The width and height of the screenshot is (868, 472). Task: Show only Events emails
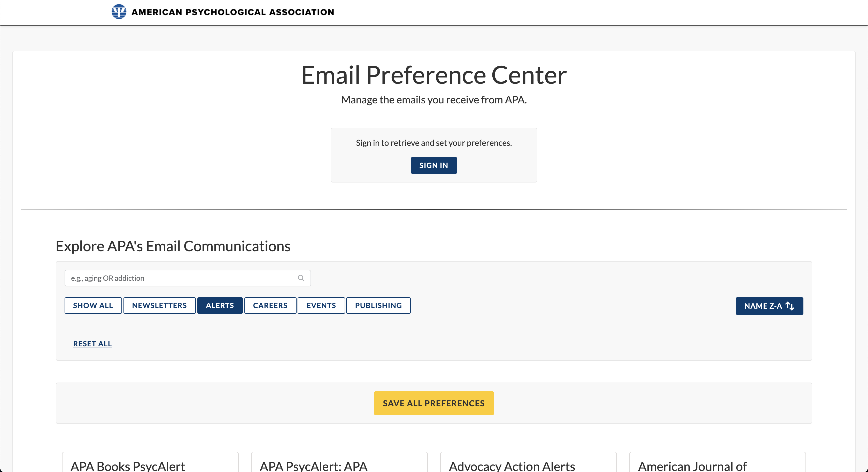(321, 306)
